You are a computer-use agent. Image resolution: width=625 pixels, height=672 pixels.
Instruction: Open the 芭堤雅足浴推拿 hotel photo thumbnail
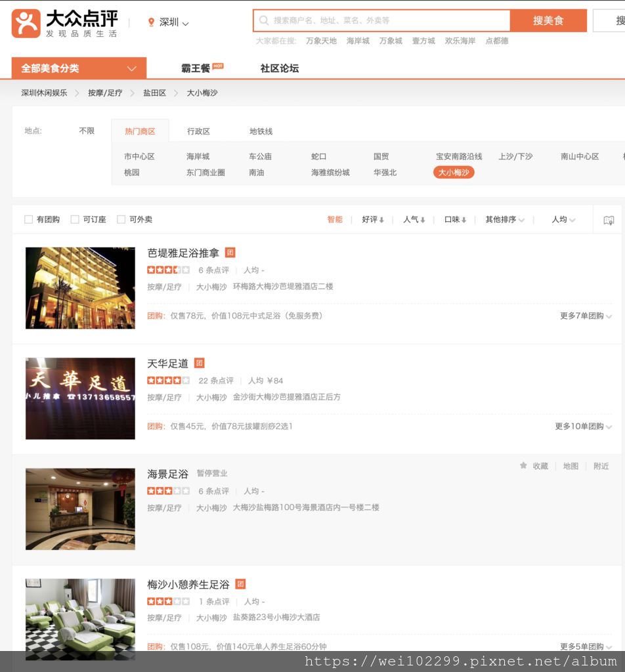point(80,288)
